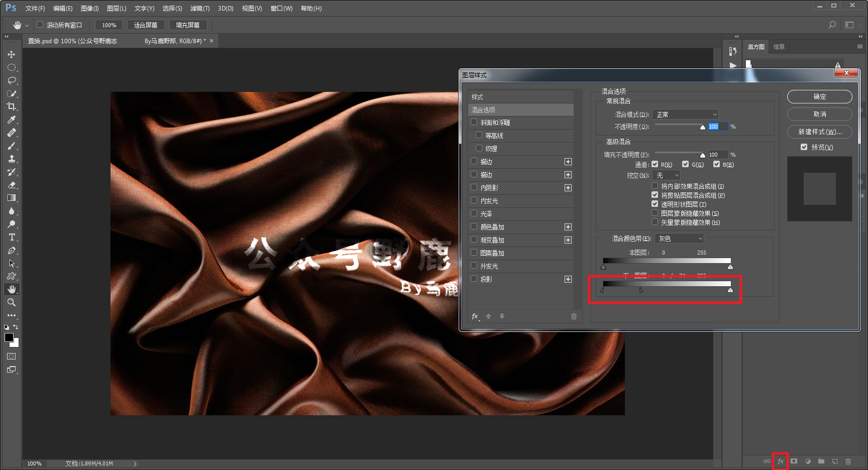Click the 适合屏幕 button
The image size is (868, 470).
tap(146, 25)
